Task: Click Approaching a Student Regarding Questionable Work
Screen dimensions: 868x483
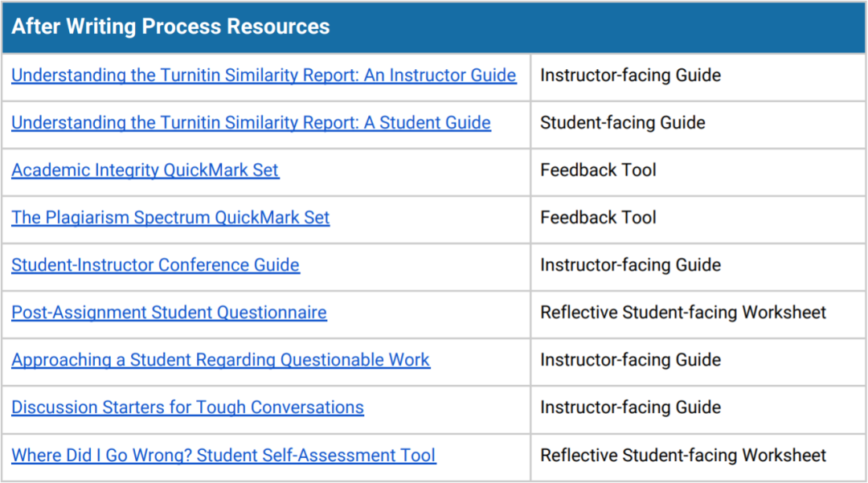Action: tap(220, 360)
